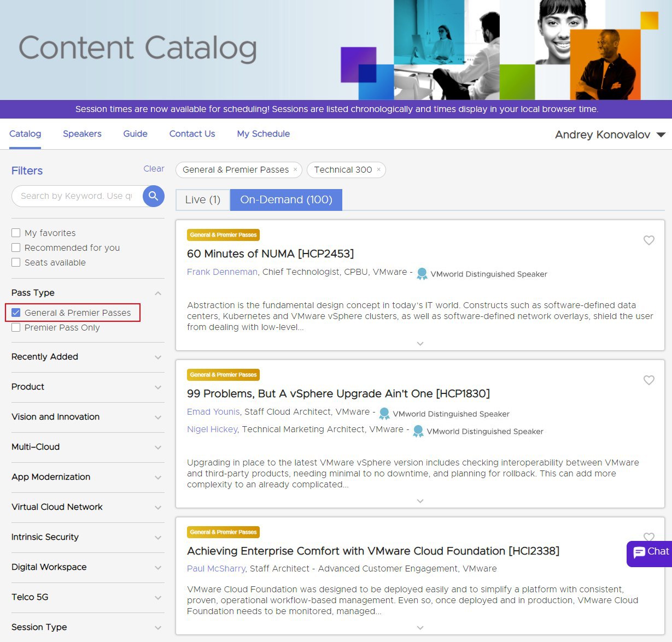Expand the Intrinsic Security filter
672x642 pixels.
coord(158,538)
